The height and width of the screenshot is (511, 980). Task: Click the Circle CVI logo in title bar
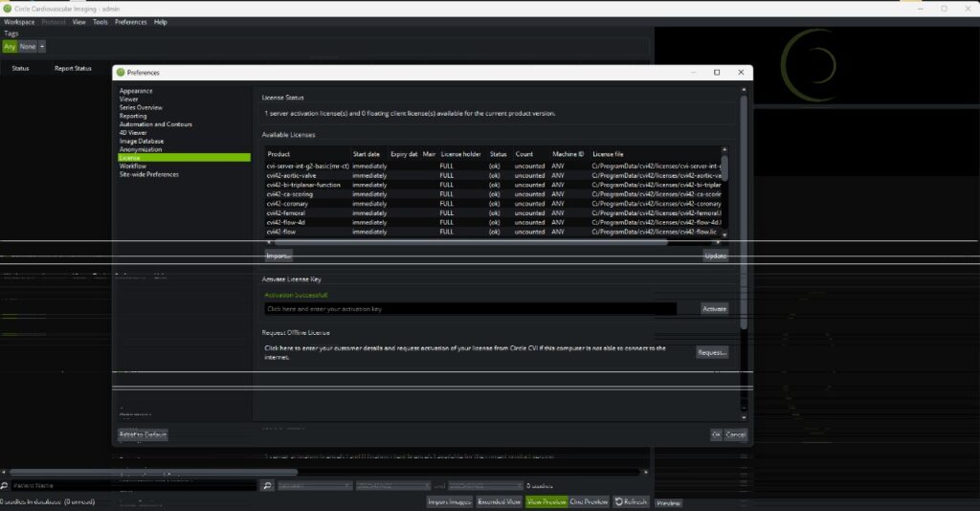coord(7,8)
